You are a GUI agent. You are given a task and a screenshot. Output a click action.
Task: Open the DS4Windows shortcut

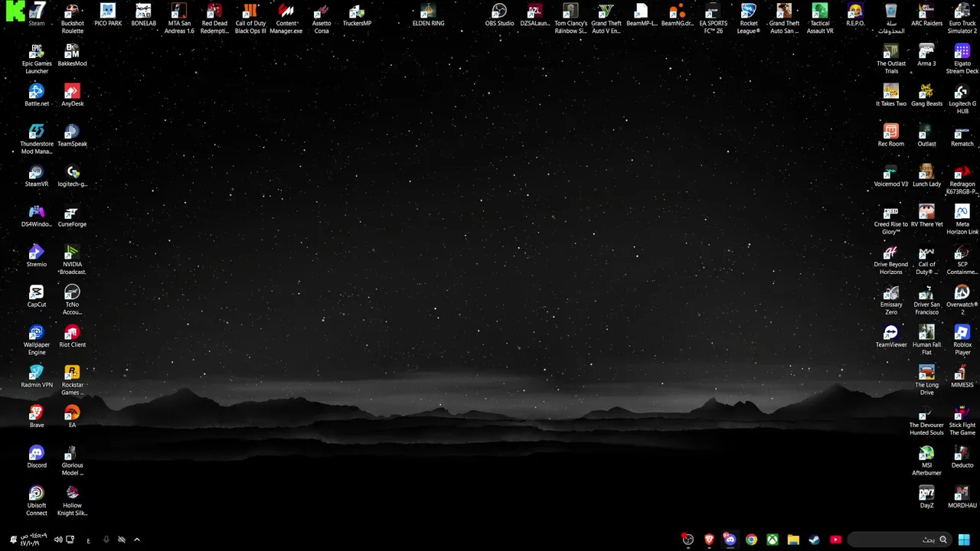[37, 216]
